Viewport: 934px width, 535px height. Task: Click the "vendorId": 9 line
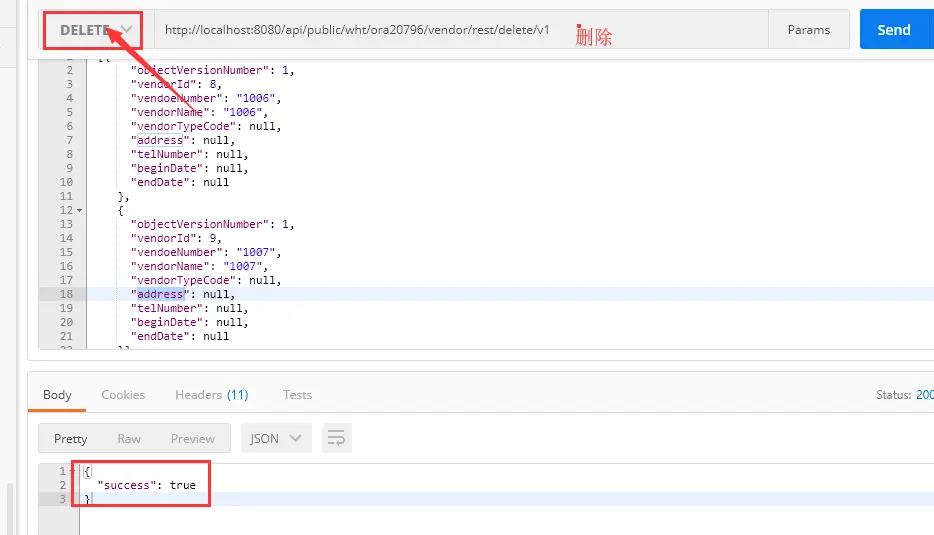176,238
